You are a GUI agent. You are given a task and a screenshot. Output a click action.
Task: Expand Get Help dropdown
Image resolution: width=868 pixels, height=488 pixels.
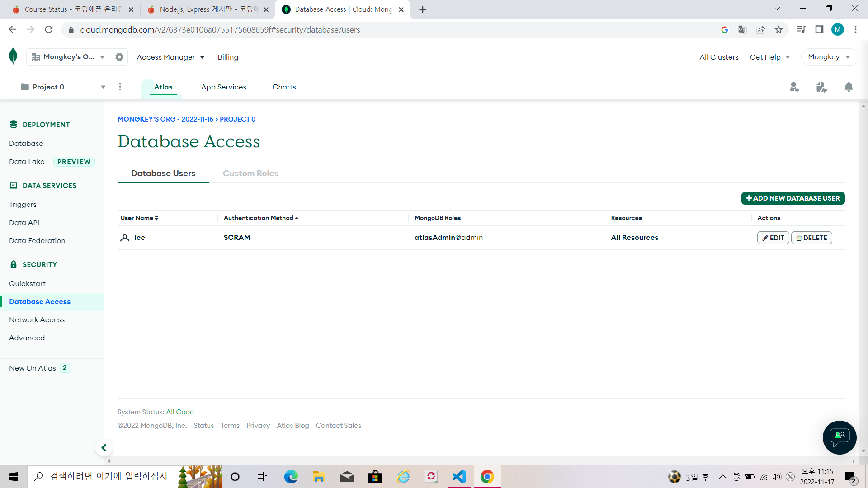tap(769, 57)
